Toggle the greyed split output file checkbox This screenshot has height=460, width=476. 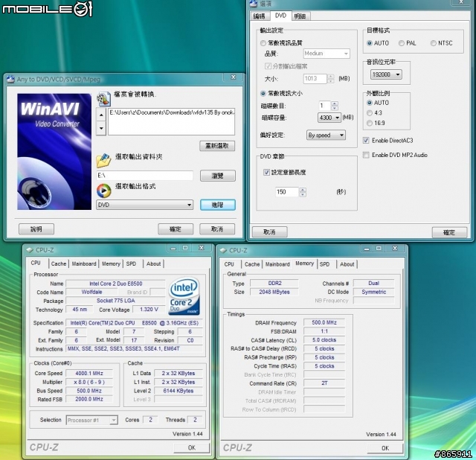(268, 66)
